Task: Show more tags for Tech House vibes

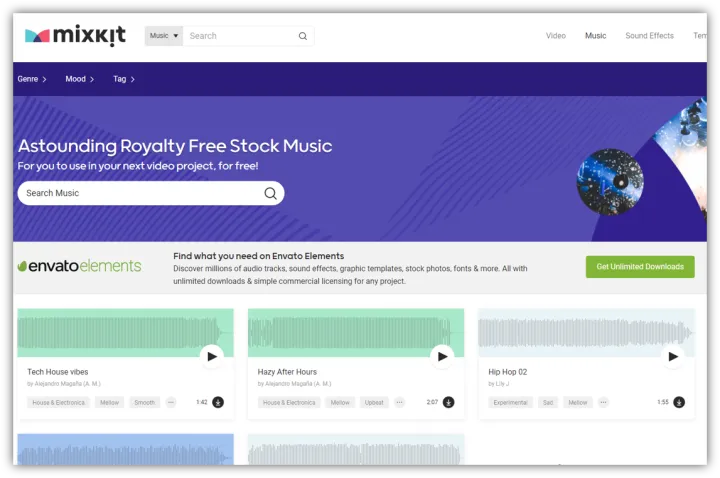Action: [171, 402]
